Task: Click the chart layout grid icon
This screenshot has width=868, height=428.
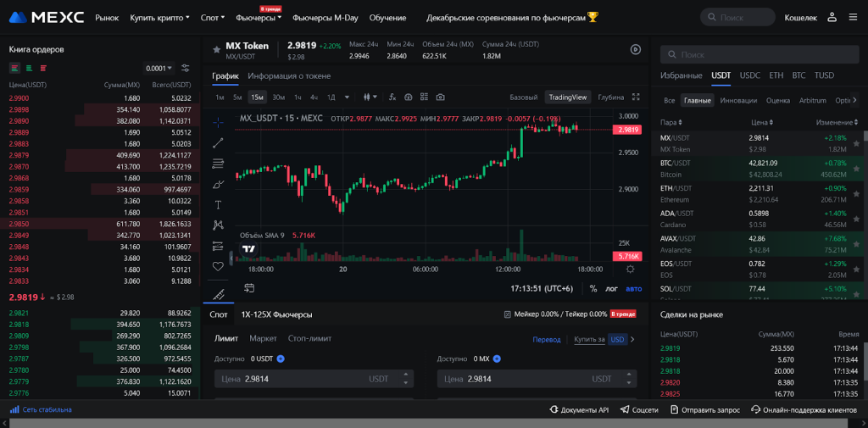Action: pyautogui.click(x=425, y=97)
